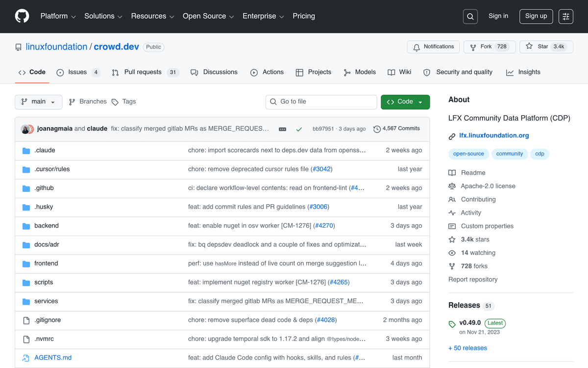Switch to the Discussions tab
This screenshot has height=368, width=588.
[214, 72]
